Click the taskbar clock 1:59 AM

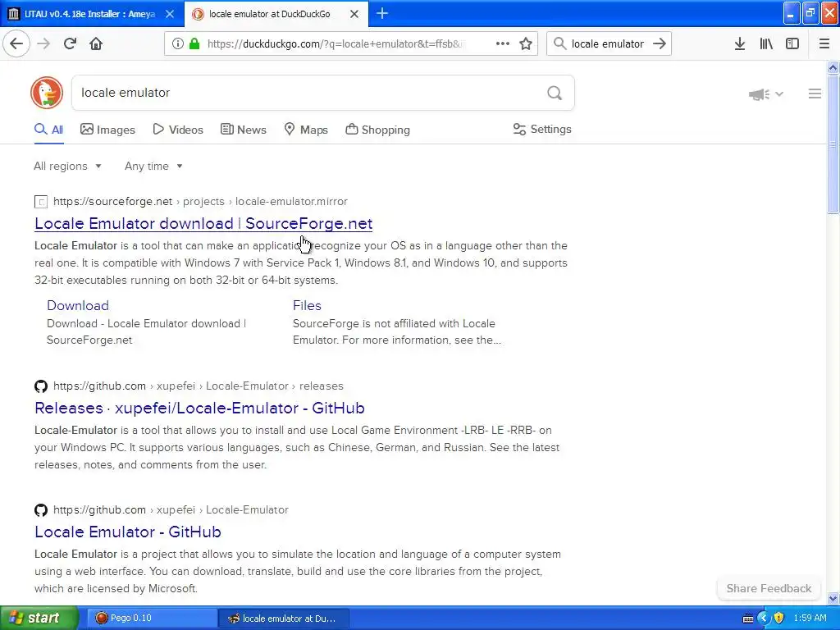810,619
